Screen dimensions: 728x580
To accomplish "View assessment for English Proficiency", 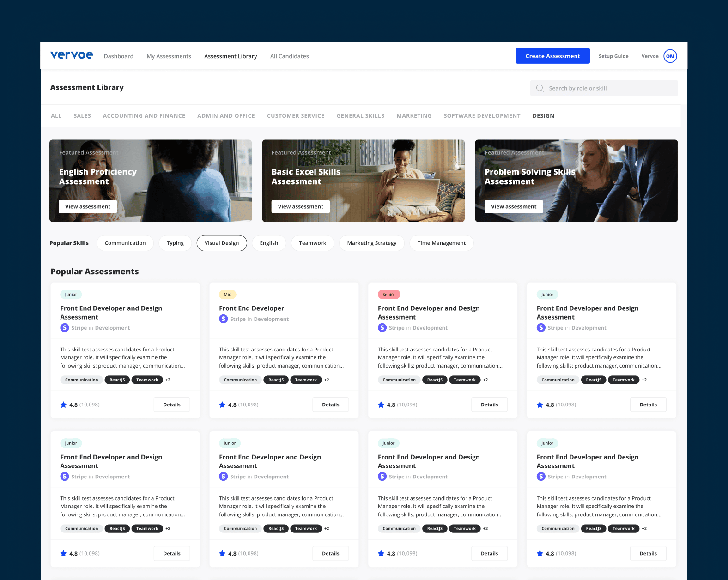I will pyautogui.click(x=88, y=206).
